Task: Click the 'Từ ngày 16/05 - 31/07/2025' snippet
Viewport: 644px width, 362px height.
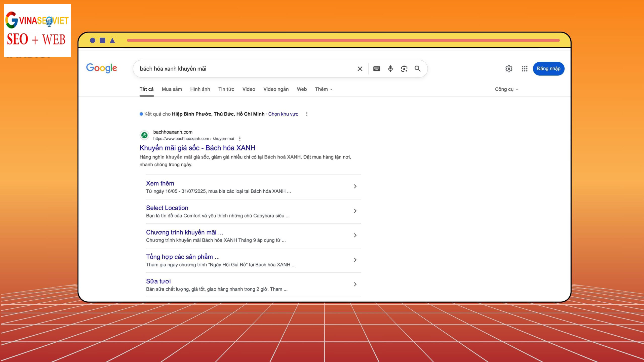Action: (218, 191)
